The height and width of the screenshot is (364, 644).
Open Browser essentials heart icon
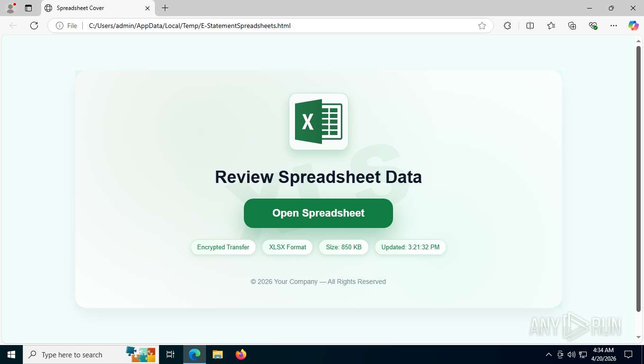(593, 26)
